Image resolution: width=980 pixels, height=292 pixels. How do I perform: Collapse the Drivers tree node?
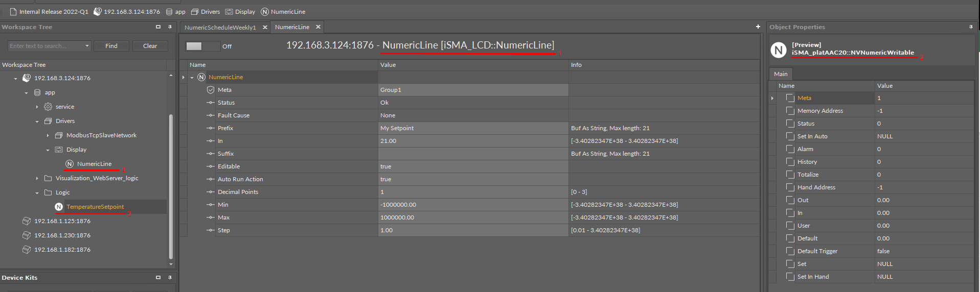pyautogui.click(x=37, y=121)
